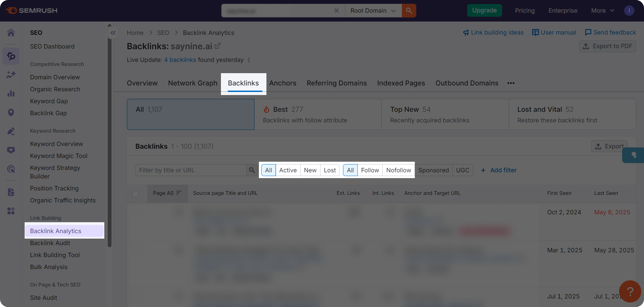
Task: Open the Root Domain dropdown
Action: tap(373, 11)
